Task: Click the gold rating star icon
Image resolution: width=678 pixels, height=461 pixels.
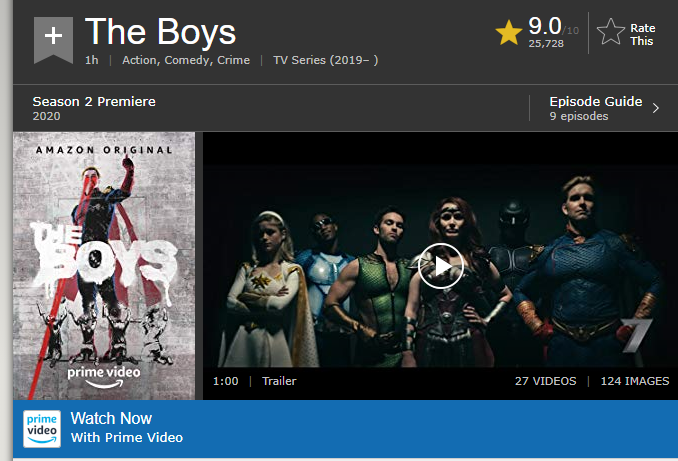Action: coord(508,32)
